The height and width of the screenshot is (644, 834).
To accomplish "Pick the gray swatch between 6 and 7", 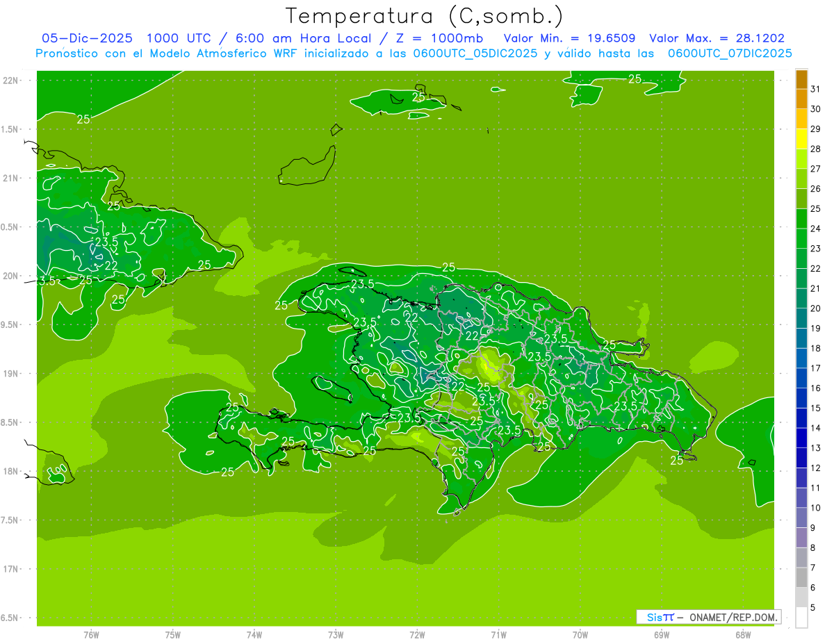I will click(x=801, y=577).
